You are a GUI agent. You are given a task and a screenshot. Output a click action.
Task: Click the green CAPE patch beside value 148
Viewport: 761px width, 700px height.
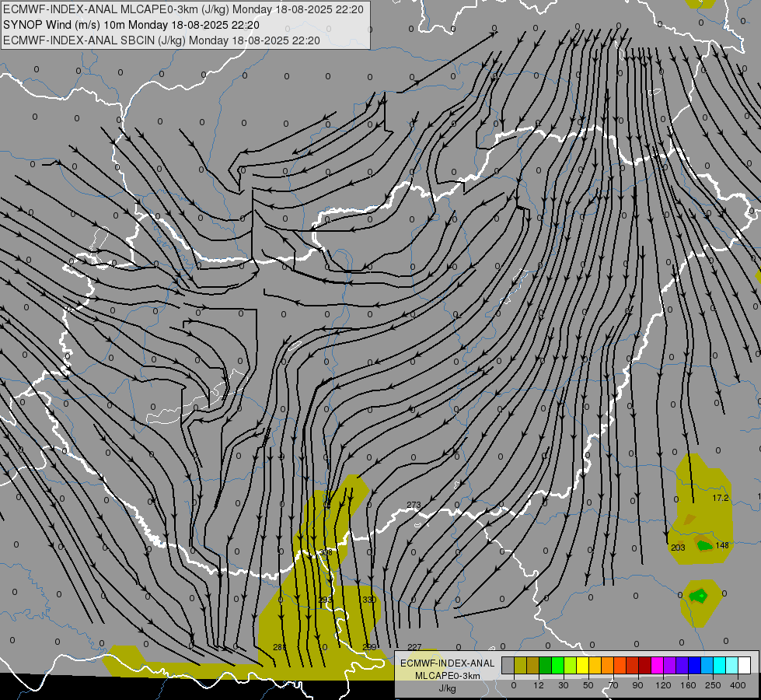pyautogui.click(x=705, y=545)
